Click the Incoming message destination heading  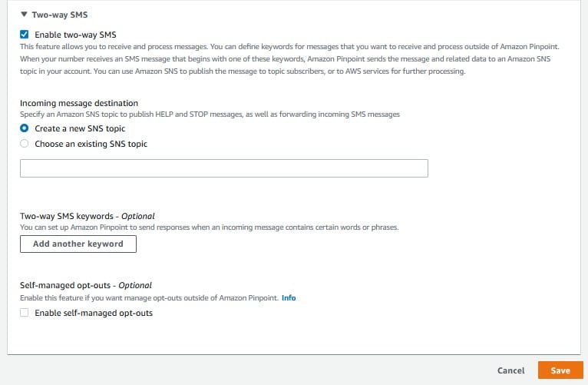point(79,103)
